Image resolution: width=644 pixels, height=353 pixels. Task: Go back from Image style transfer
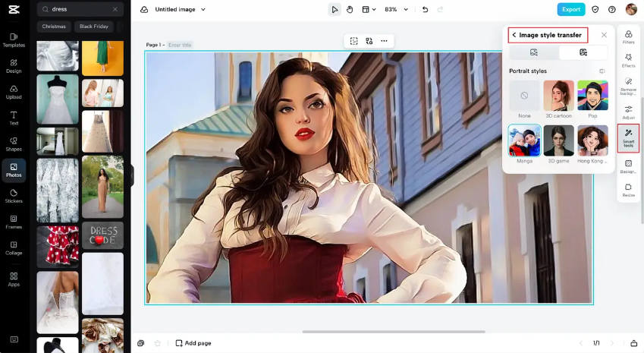tap(514, 35)
